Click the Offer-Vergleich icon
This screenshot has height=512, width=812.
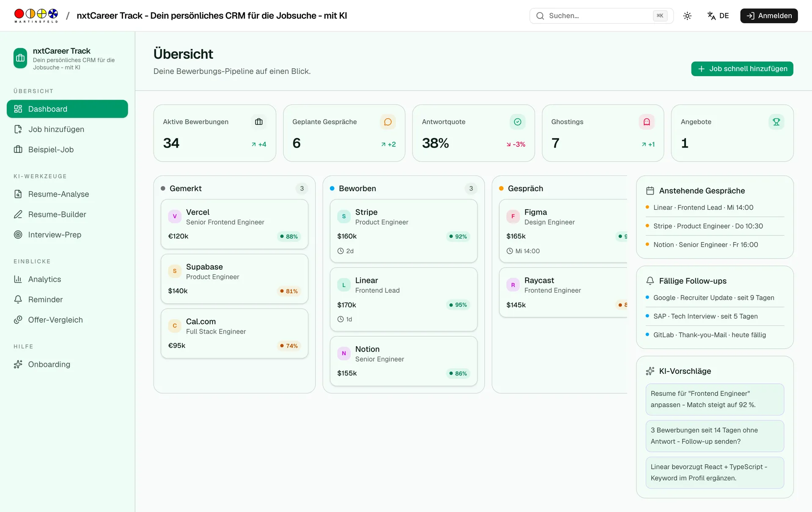pos(18,320)
